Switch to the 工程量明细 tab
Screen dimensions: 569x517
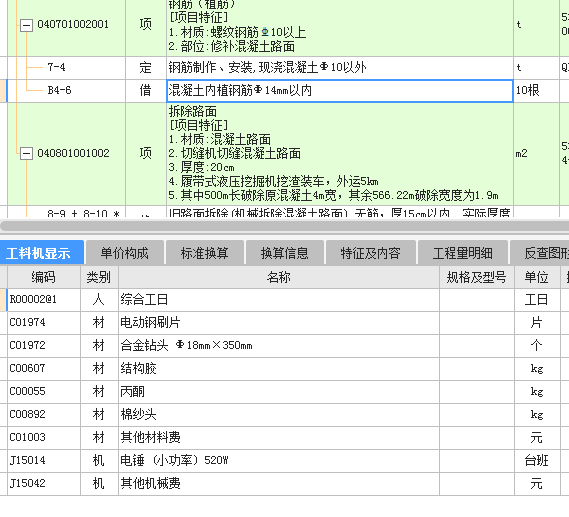[463, 253]
